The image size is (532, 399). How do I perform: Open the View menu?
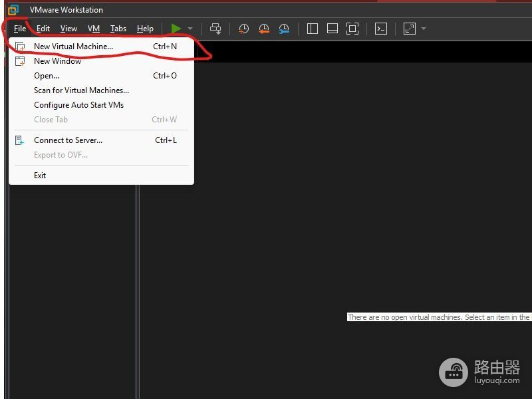[x=68, y=29]
